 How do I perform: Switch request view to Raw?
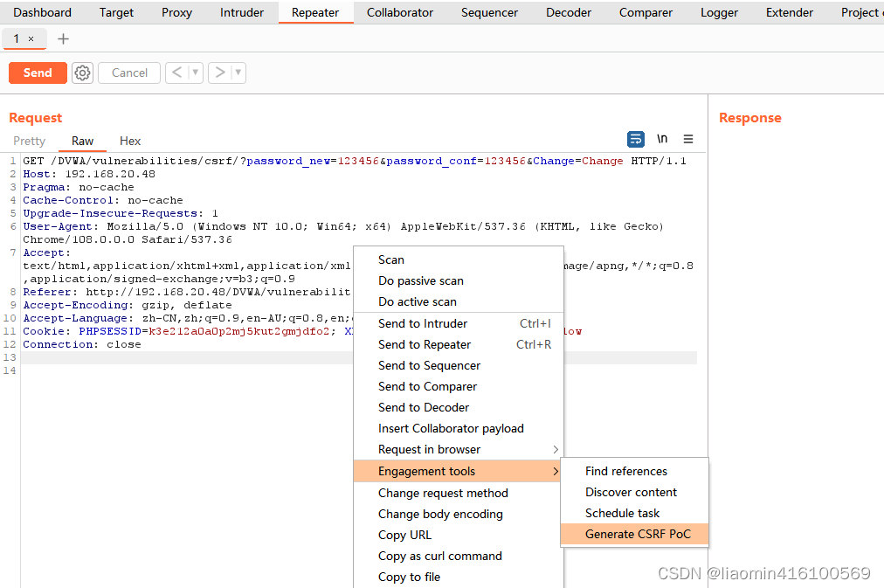point(82,141)
